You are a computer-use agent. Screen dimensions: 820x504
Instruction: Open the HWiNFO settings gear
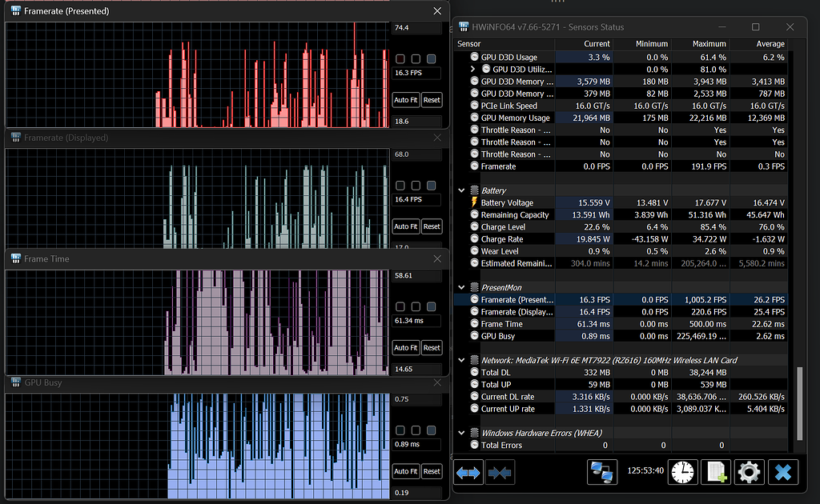pyautogui.click(x=749, y=472)
